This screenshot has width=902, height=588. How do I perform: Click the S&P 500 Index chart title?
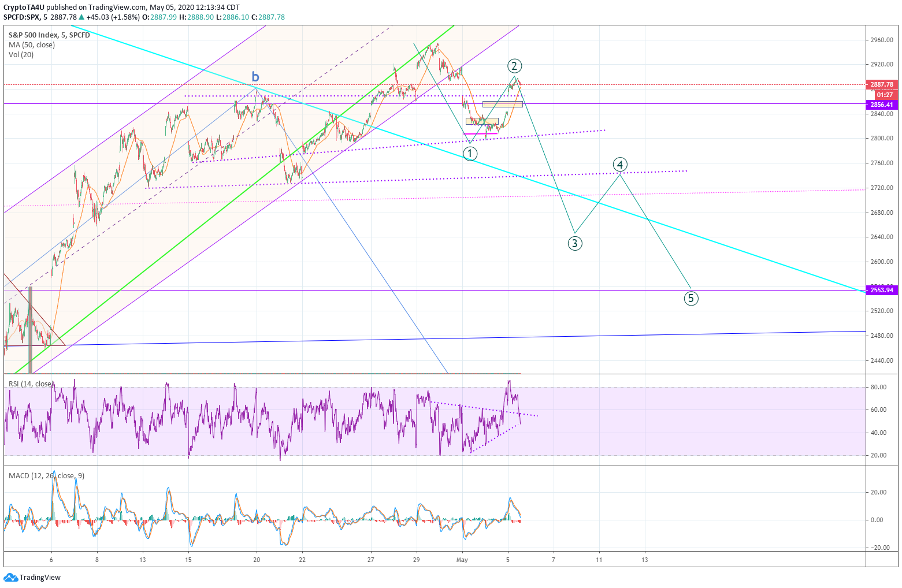[x=49, y=35]
